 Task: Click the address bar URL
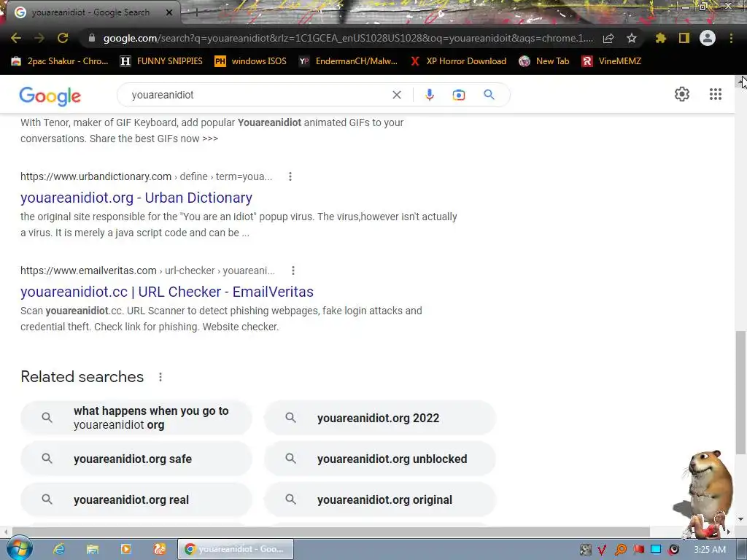[348, 38]
